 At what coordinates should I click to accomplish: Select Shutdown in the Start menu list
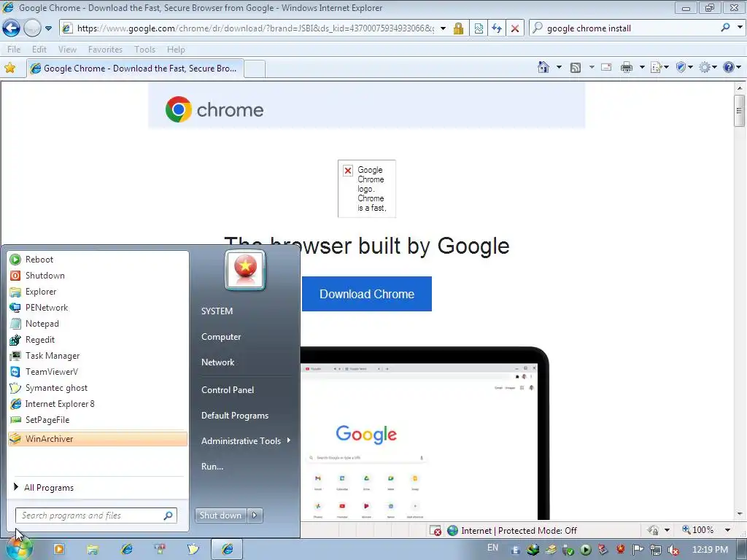point(98,276)
